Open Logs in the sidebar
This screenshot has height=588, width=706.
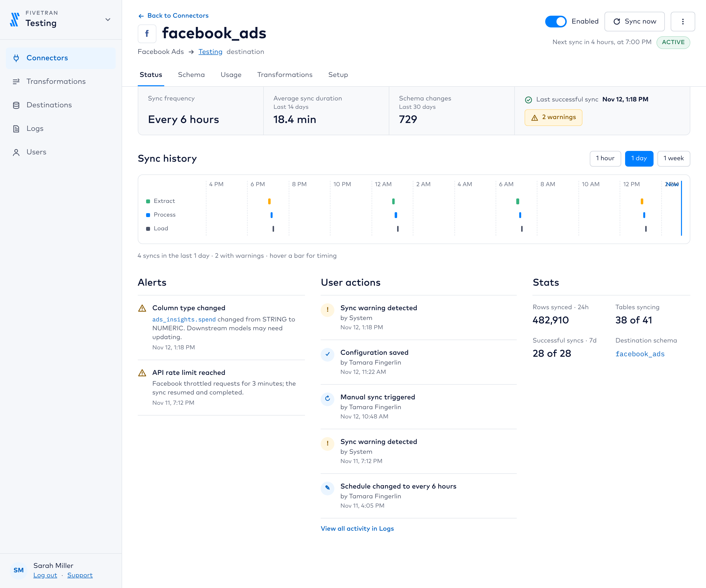[61, 129]
